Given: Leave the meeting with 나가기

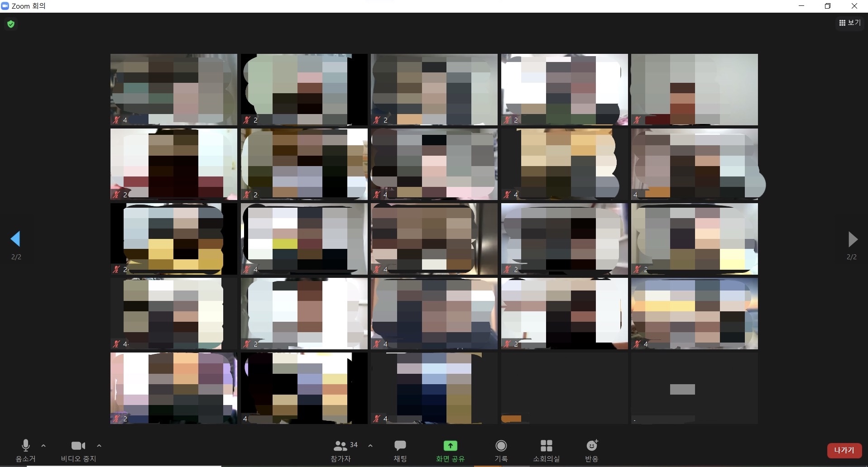Looking at the screenshot, I should click(x=844, y=450).
